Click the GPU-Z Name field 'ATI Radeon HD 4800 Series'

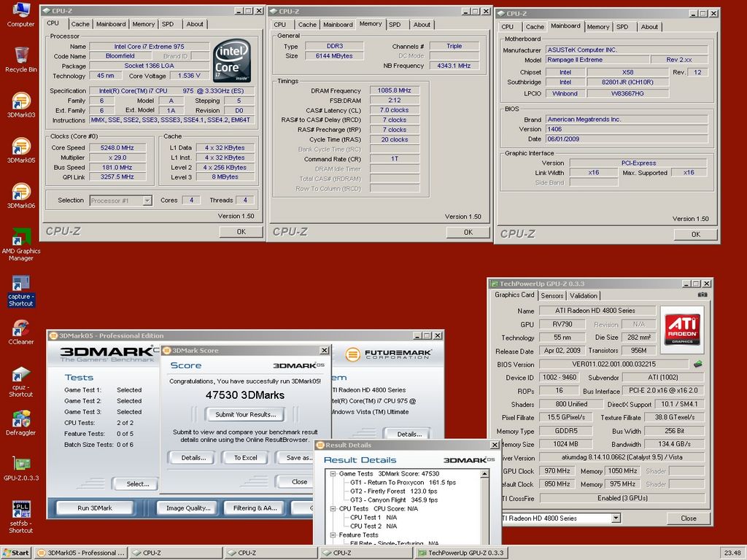[x=597, y=311]
